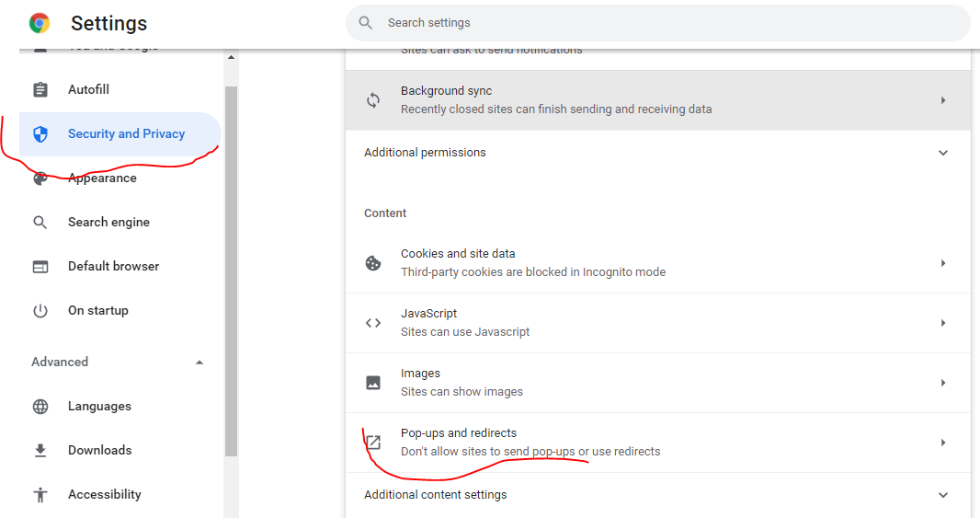Viewport: 980px width, 518px height.
Task: Expand Additional content settings chevron
Action: tap(943, 495)
